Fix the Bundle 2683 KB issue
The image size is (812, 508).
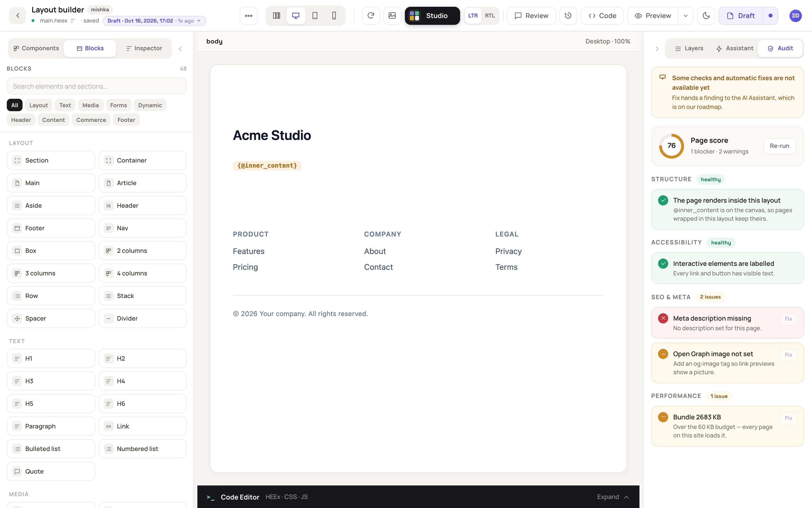tap(788, 418)
